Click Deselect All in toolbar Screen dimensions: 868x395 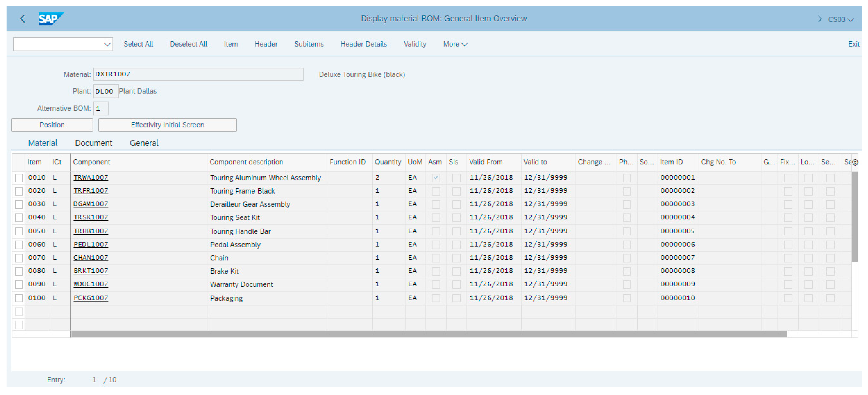188,44
